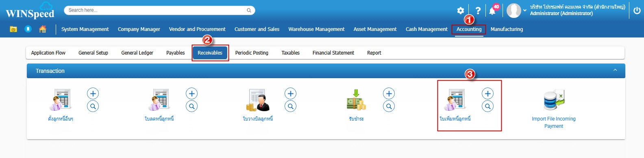Open Vendor and Procurement menu
The height and width of the screenshot is (158, 644).
coord(197,29)
